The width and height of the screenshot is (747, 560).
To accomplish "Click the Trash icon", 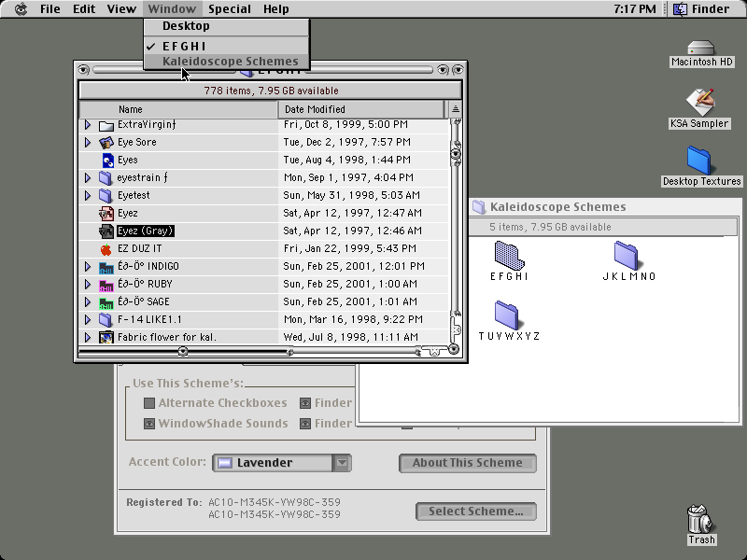I will click(x=700, y=519).
